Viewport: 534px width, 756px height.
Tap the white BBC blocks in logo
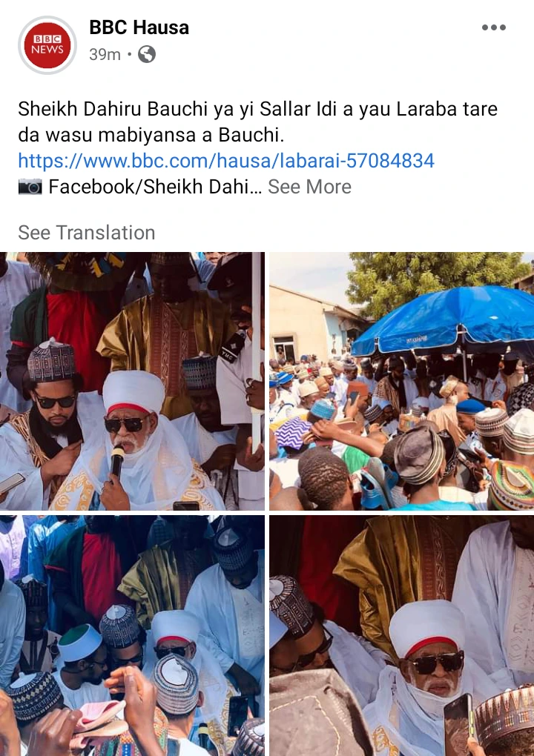[47, 39]
